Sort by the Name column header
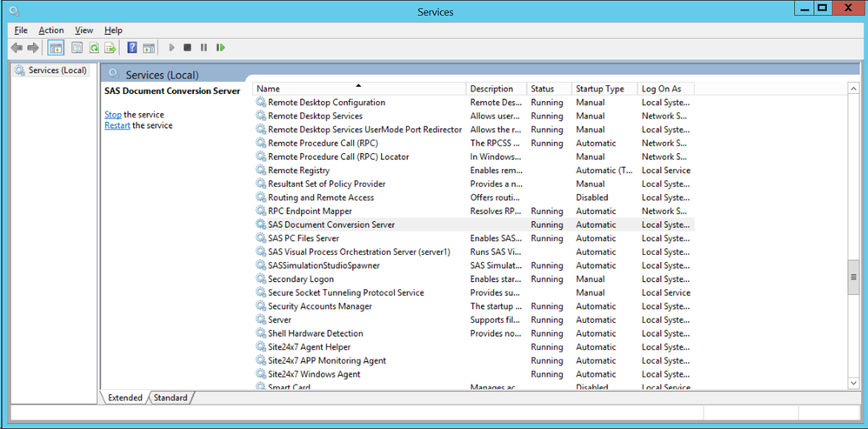Screen dimensions: 868x429 click(x=360, y=89)
